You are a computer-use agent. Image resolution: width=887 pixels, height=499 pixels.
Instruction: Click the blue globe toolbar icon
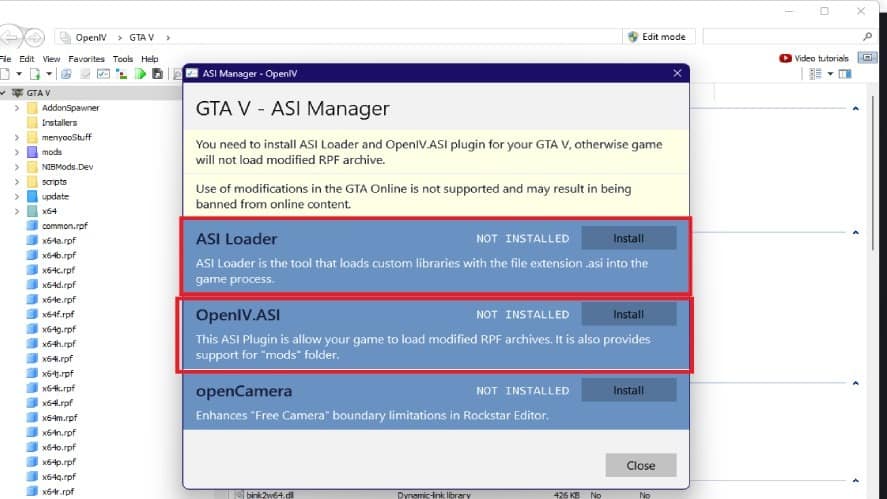tap(66, 74)
